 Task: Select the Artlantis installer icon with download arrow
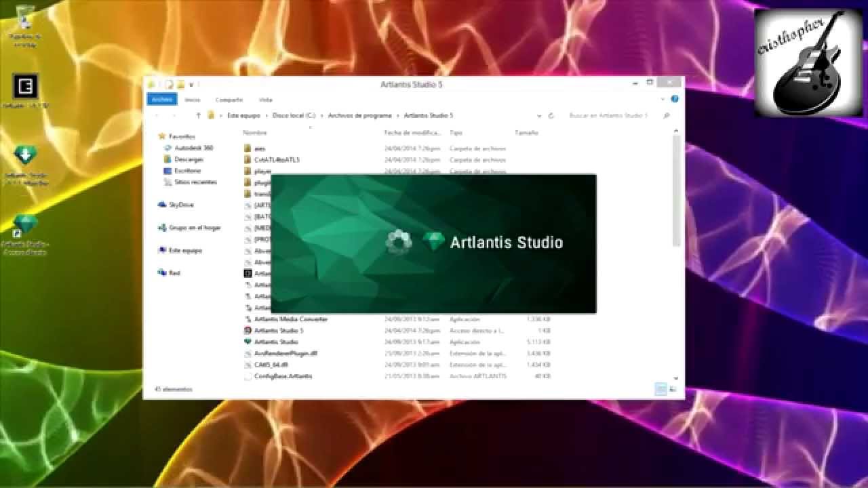tap(25, 156)
